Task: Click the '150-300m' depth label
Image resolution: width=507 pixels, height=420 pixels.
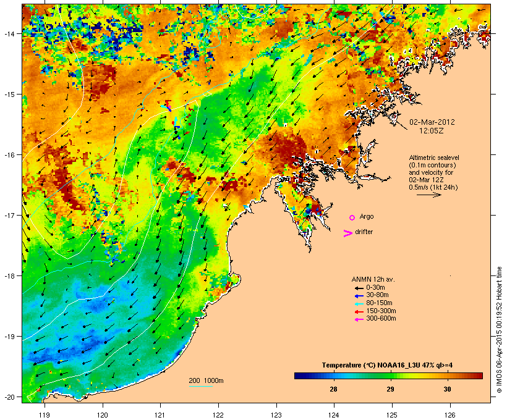Action: [381, 311]
